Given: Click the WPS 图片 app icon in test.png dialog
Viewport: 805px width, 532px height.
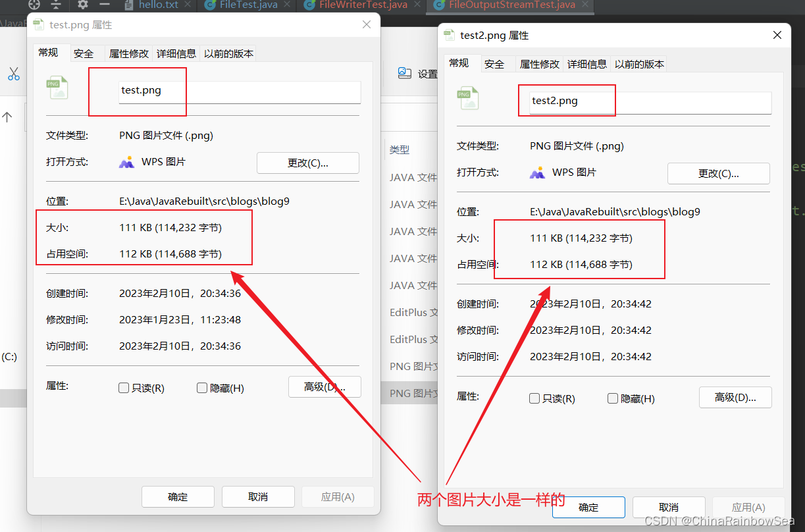Looking at the screenshot, I should tap(126, 162).
